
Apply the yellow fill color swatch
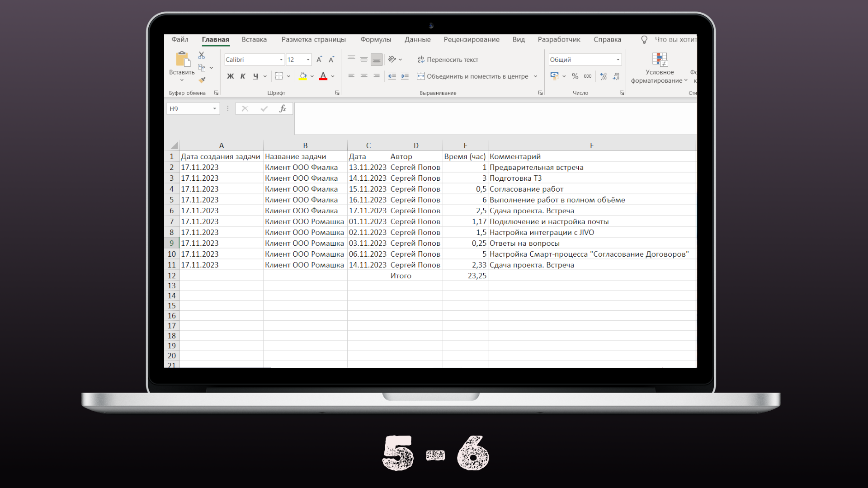303,76
